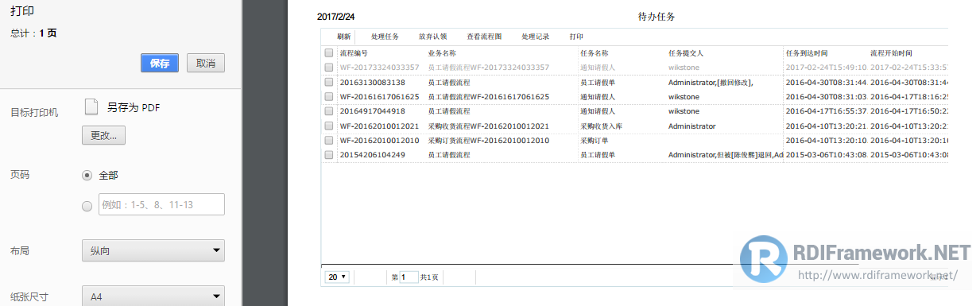Click the 员工请假单 cell in row 20163130083138

pos(598,82)
